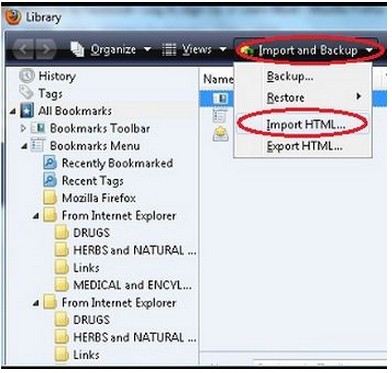The height and width of the screenshot is (373, 392).
Task: Open the Organize dropdown menu
Action: point(111,50)
